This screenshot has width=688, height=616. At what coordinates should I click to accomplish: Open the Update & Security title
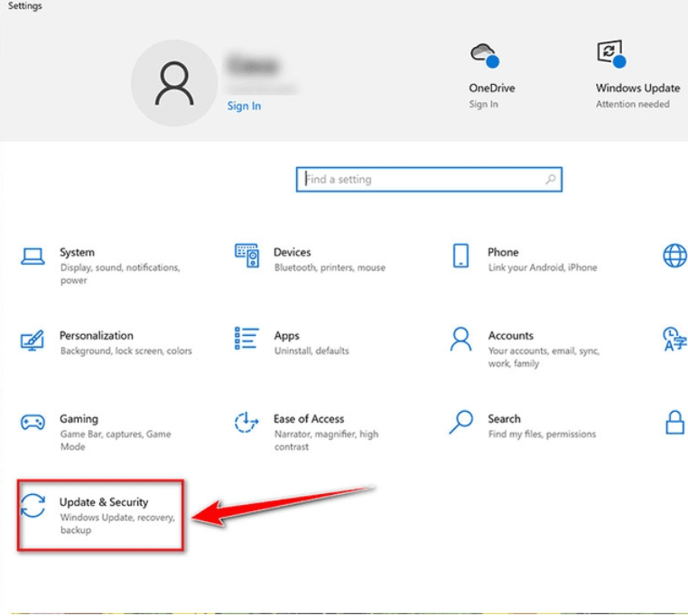[104, 502]
